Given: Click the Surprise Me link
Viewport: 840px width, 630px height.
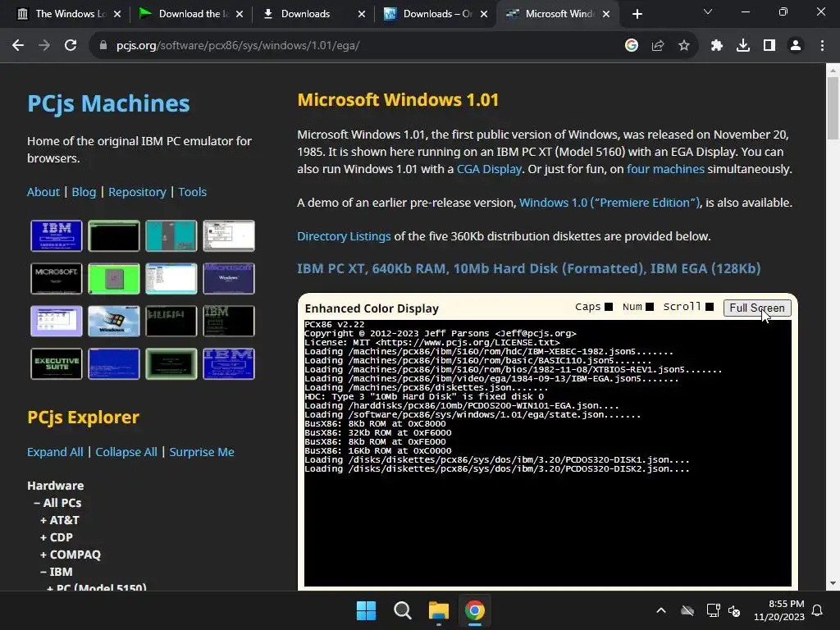Looking at the screenshot, I should click(202, 452).
